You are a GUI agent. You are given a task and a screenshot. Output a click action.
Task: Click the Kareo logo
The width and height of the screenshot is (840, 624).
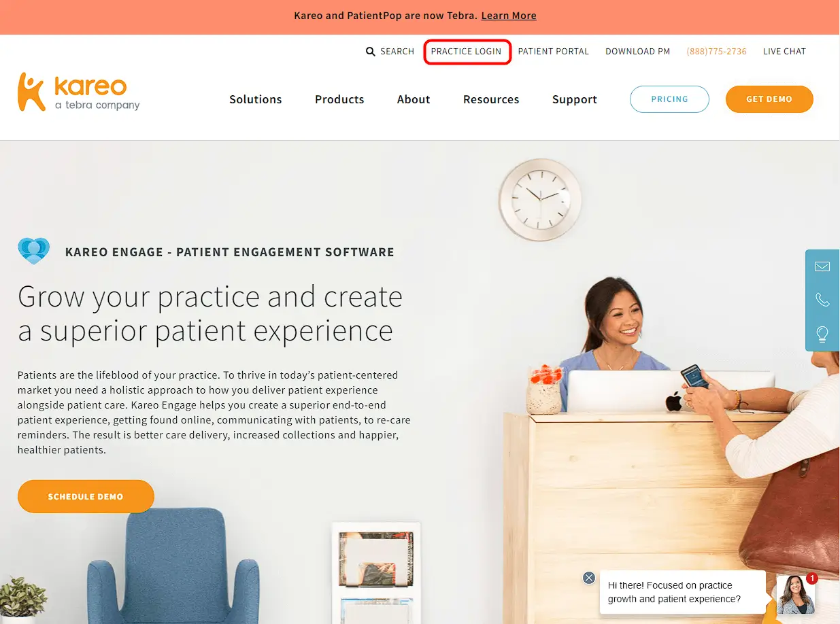[x=79, y=92]
